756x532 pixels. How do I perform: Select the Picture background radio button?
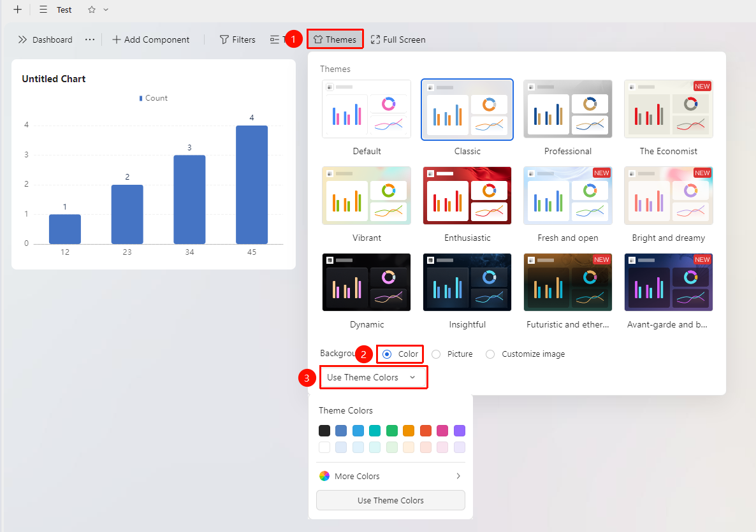tap(437, 354)
